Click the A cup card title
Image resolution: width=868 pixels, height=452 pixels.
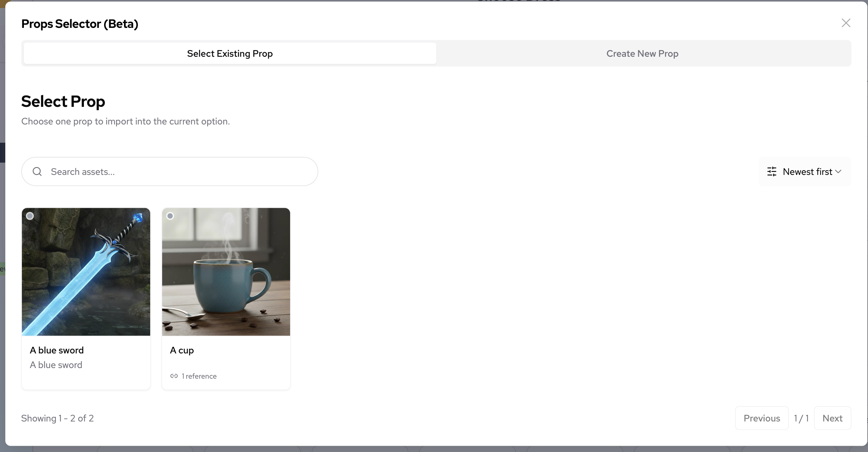(182, 350)
